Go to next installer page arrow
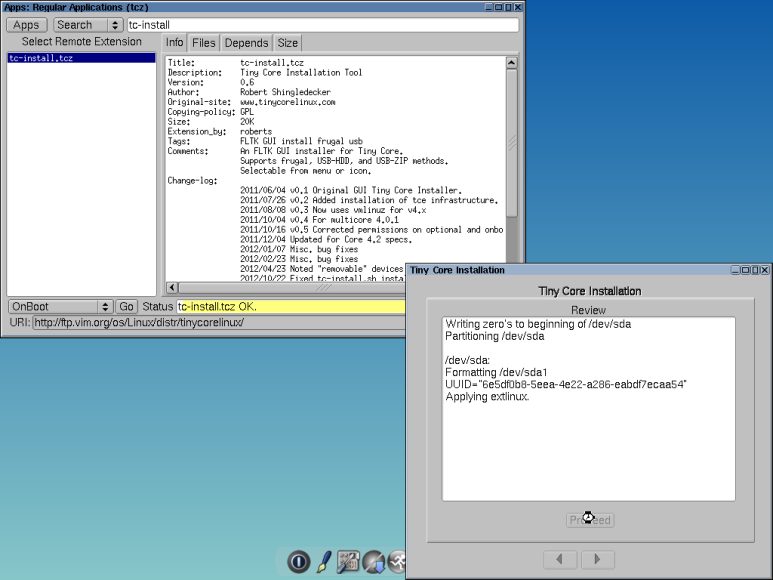The width and height of the screenshot is (773, 580). pyautogui.click(x=597, y=559)
